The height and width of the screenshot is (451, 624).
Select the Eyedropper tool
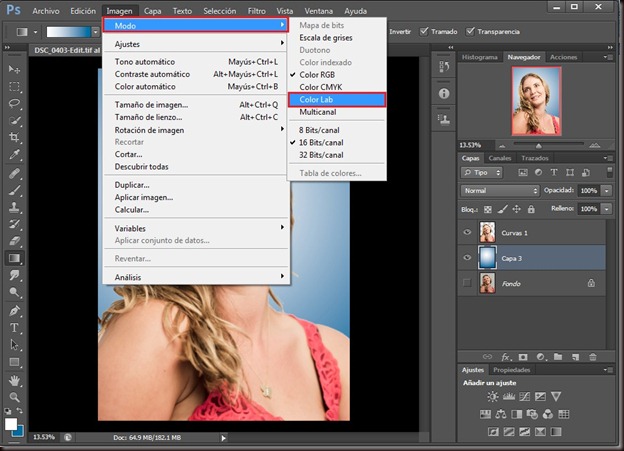tap(14, 155)
